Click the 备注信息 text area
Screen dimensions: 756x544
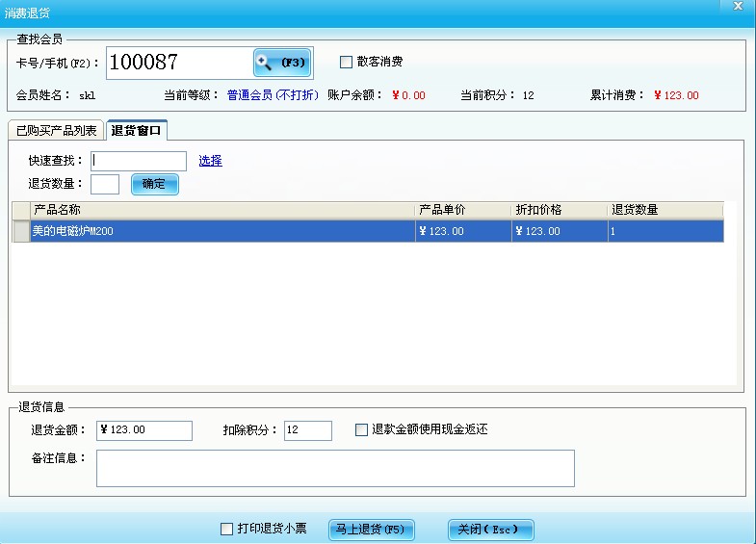(334, 468)
